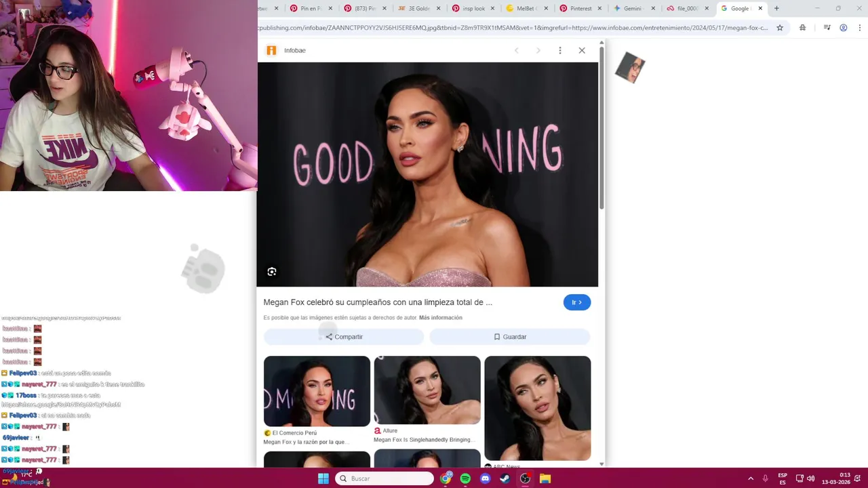
Task: Open the Allure related thumbnail
Action: (x=427, y=390)
